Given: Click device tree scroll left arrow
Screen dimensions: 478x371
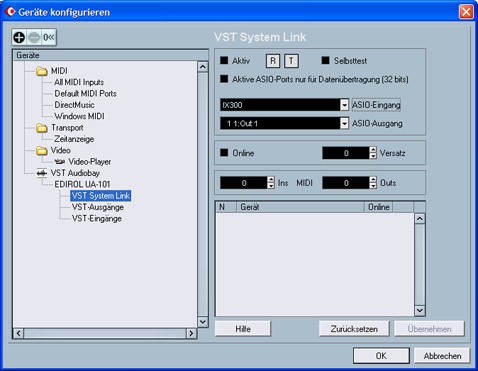Looking at the screenshot, I should (19, 333).
